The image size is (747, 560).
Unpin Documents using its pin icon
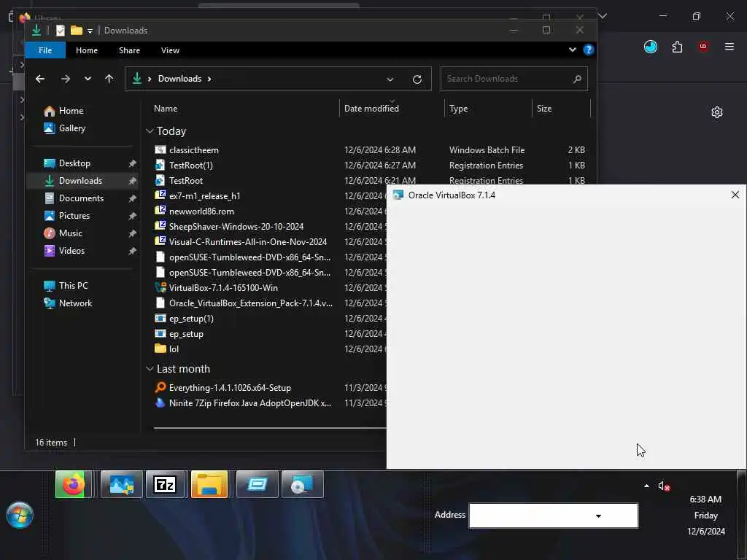pyautogui.click(x=132, y=198)
